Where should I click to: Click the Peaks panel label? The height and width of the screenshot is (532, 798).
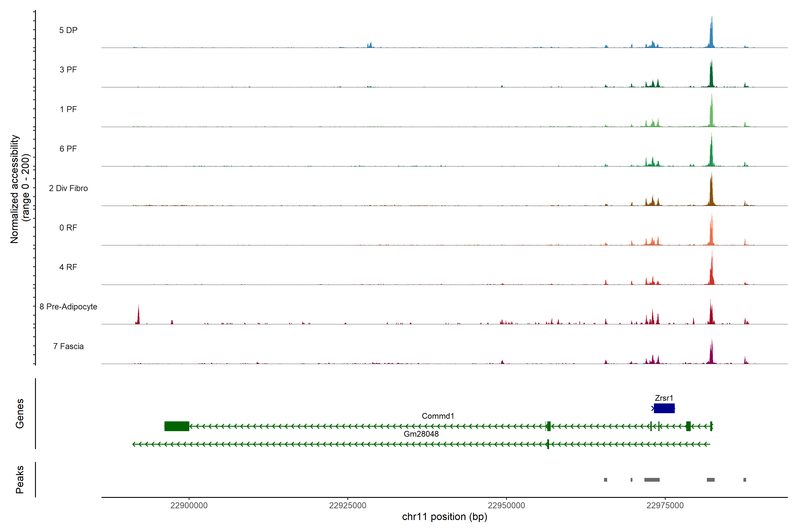click(x=20, y=479)
